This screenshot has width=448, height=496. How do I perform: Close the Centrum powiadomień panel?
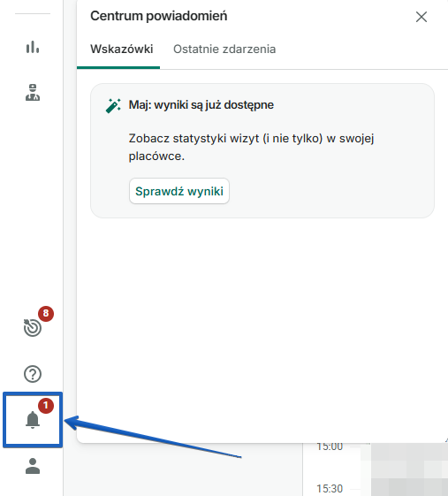421,17
